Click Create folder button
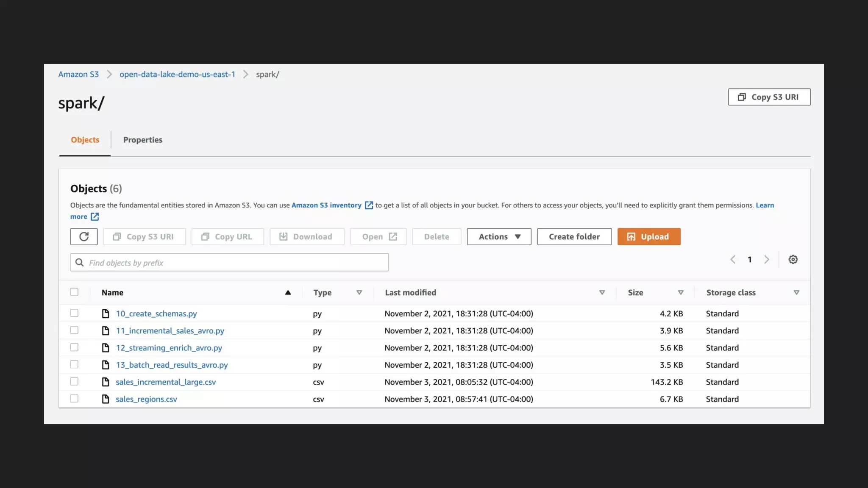Image resolution: width=868 pixels, height=488 pixels. click(574, 236)
